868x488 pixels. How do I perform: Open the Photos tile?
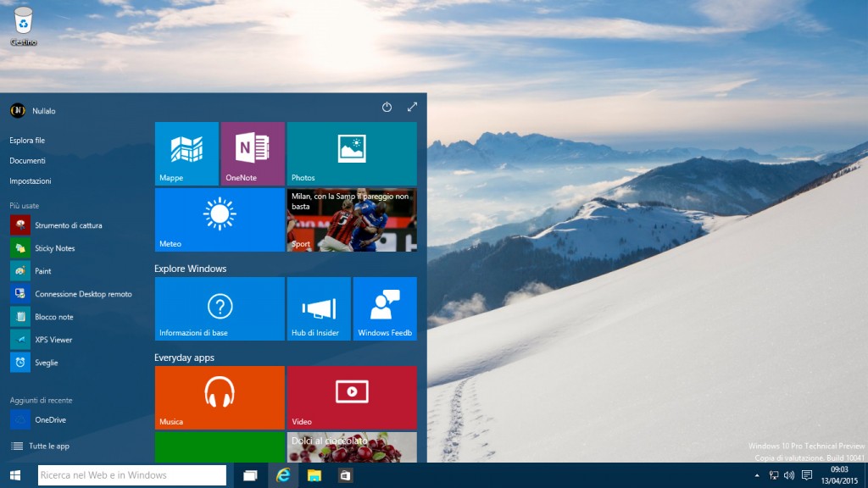(352, 154)
